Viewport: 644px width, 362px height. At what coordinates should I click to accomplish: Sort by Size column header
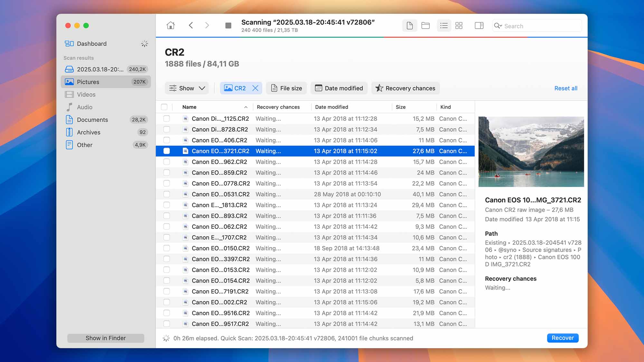[x=414, y=107]
